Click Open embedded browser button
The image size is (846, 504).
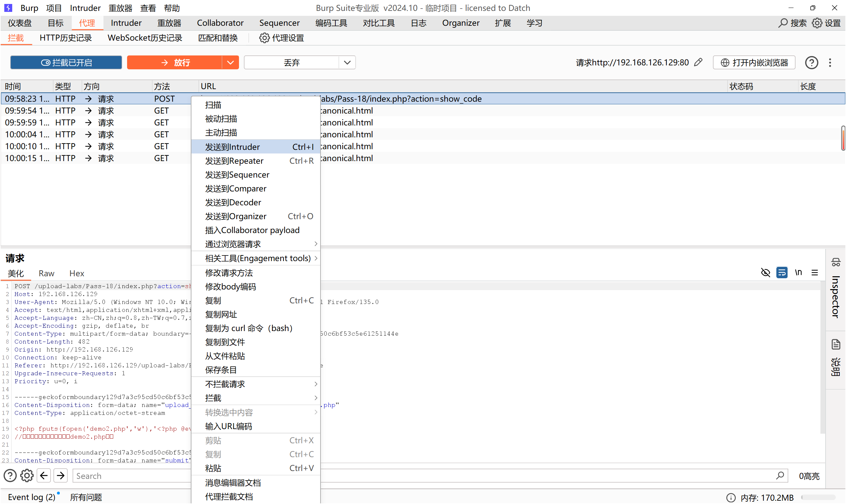(x=754, y=62)
